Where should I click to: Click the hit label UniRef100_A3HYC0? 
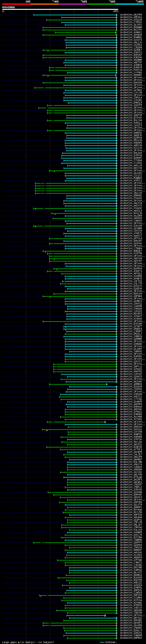coord(131,52)
